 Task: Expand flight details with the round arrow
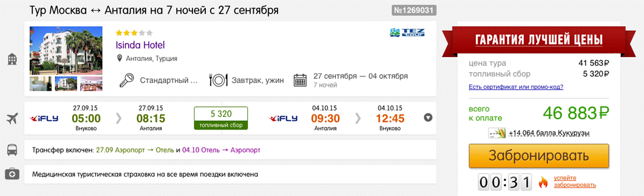tap(428, 118)
